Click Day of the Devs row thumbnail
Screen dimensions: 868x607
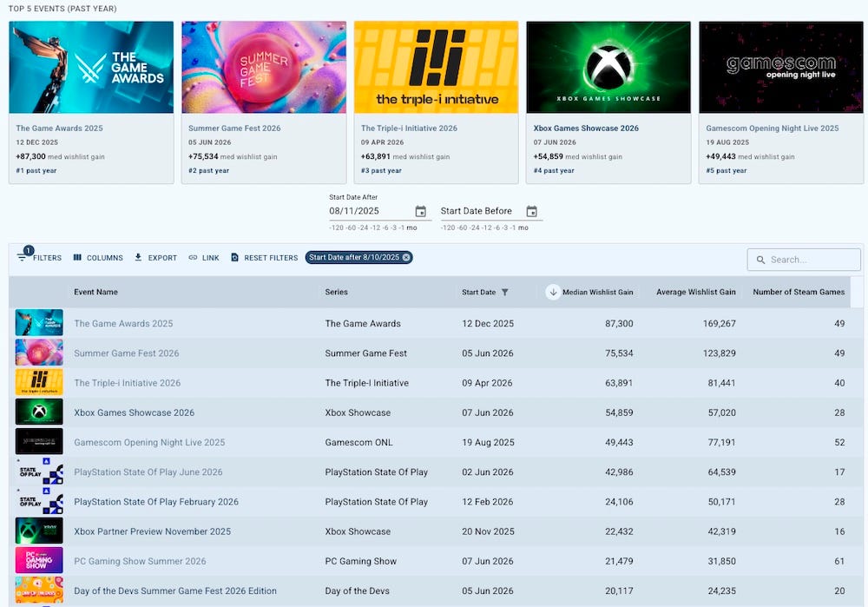tap(39, 590)
